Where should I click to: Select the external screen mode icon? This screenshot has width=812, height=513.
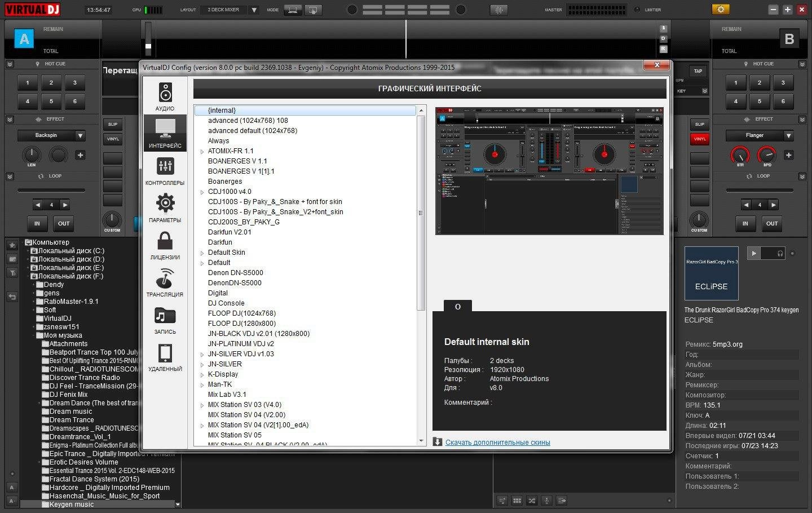313,10
